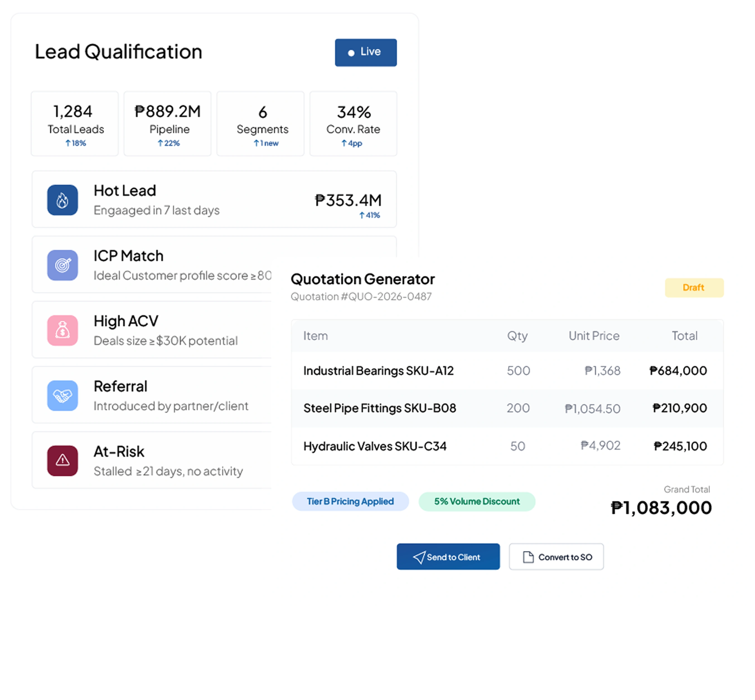
Task: Open the Total Leads stat card
Action: pos(75,123)
